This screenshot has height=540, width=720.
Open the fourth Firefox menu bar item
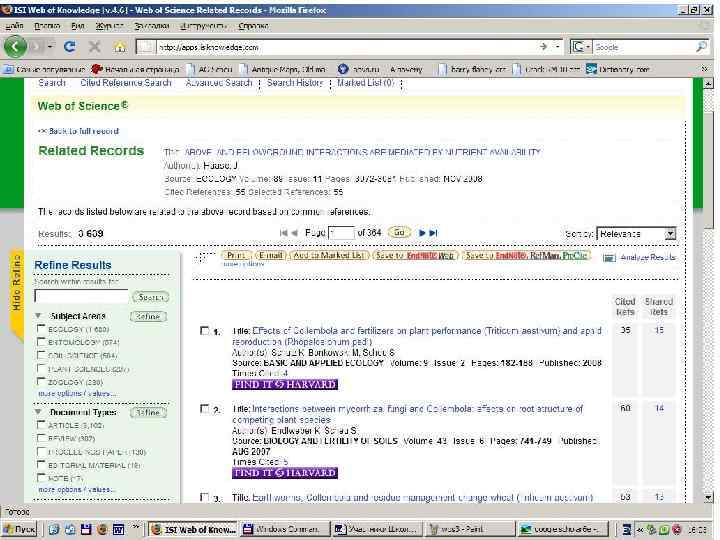[x=109, y=26]
